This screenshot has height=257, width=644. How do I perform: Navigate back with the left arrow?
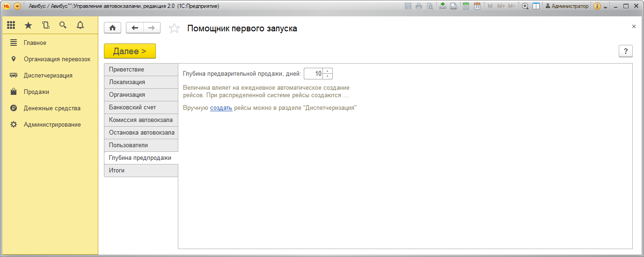click(x=135, y=28)
